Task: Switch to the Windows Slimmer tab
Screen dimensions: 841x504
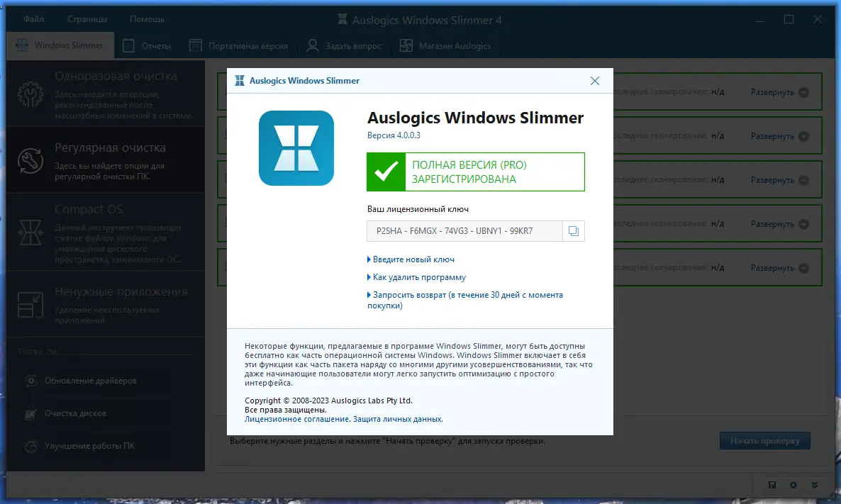Action: coord(60,45)
